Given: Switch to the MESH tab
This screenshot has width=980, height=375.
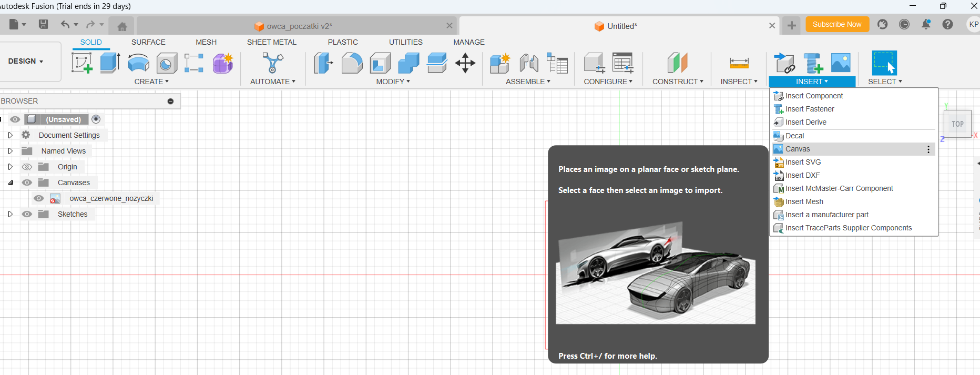Looking at the screenshot, I should (206, 42).
